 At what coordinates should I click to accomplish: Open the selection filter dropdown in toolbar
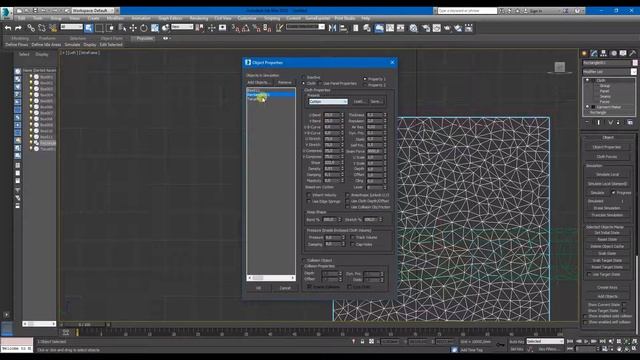pyautogui.click(x=71, y=27)
